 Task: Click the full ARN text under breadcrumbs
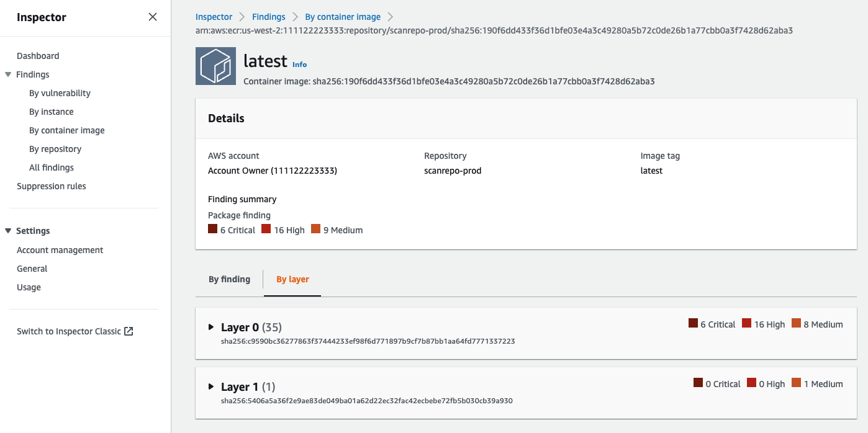pyautogui.click(x=494, y=30)
